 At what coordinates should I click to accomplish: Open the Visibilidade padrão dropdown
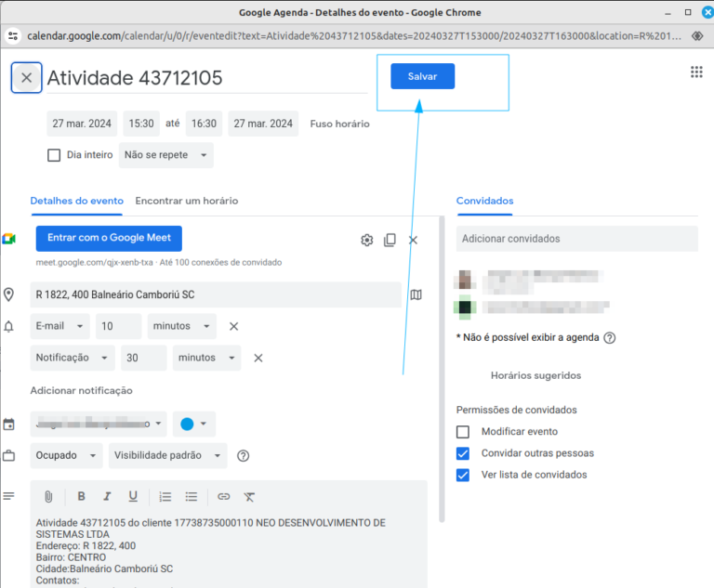pos(168,455)
